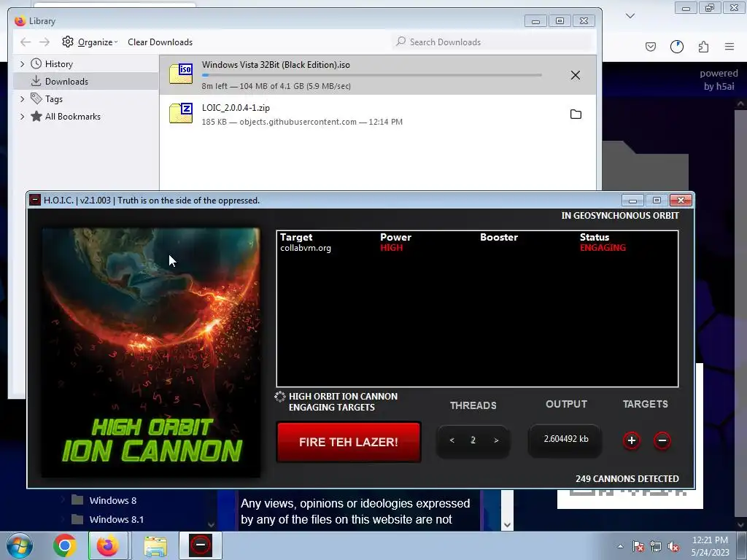Select All Bookmarks in Library sidebar
This screenshot has height=560, width=747.
(72, 117)
